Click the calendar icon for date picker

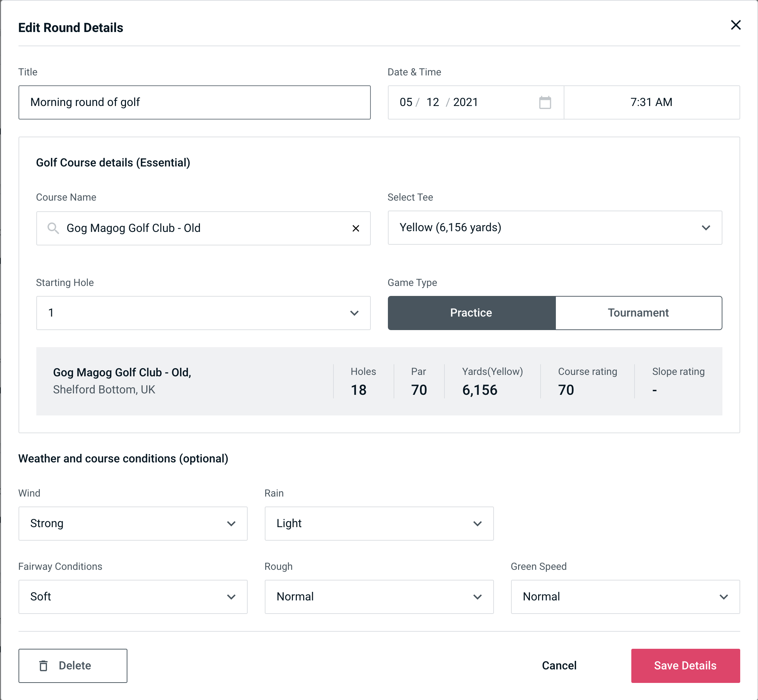544,102
